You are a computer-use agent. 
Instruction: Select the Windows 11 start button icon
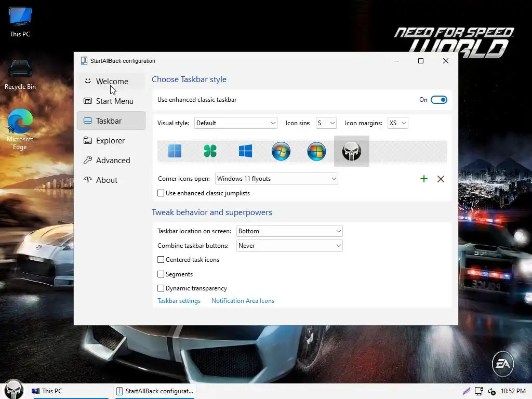(x=175, y=151)
